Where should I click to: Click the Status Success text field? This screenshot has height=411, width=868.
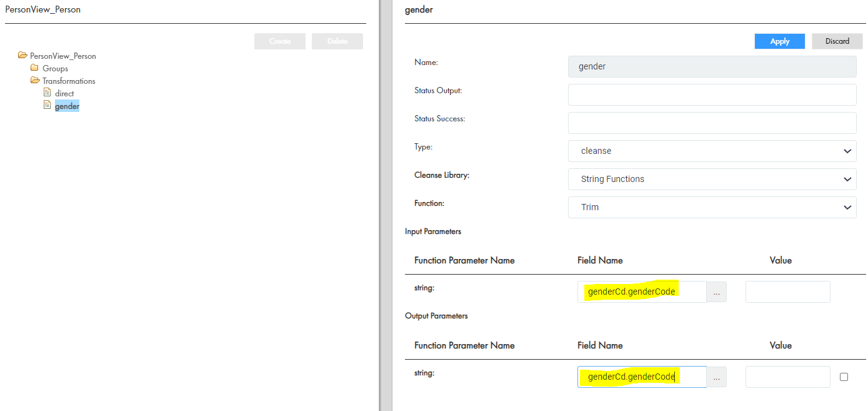pos(712,123)
